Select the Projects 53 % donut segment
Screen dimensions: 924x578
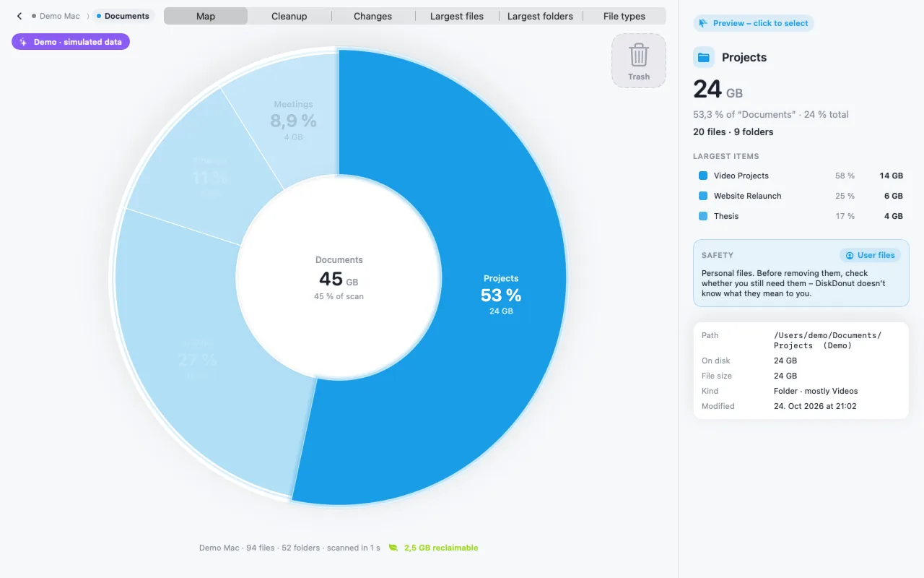[x=501, y=294]
